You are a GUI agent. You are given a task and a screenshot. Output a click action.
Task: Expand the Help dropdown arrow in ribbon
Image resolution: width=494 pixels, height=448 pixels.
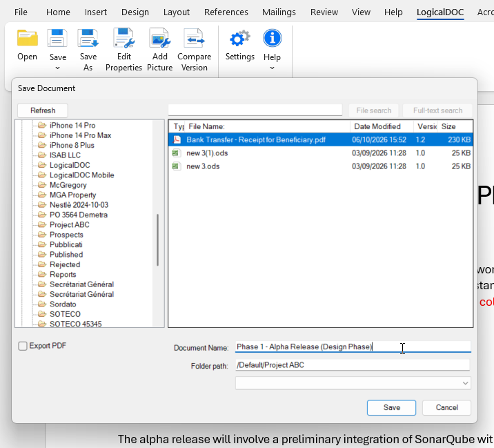pos(273,68)
